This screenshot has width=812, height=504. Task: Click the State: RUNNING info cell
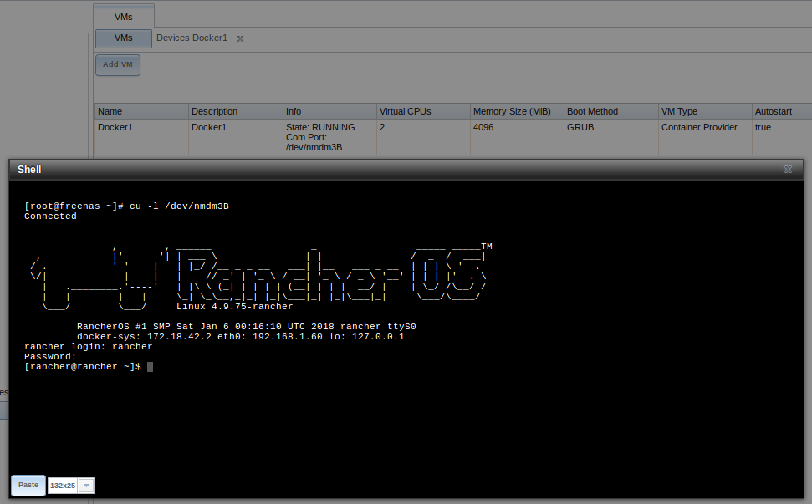(329, 137)
